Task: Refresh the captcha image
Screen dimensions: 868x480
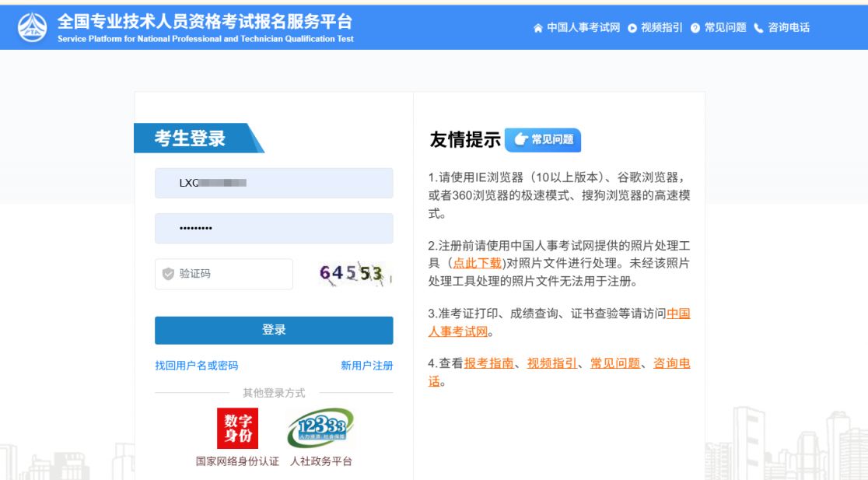Action: pyautogui.click(x=354, y=274)
